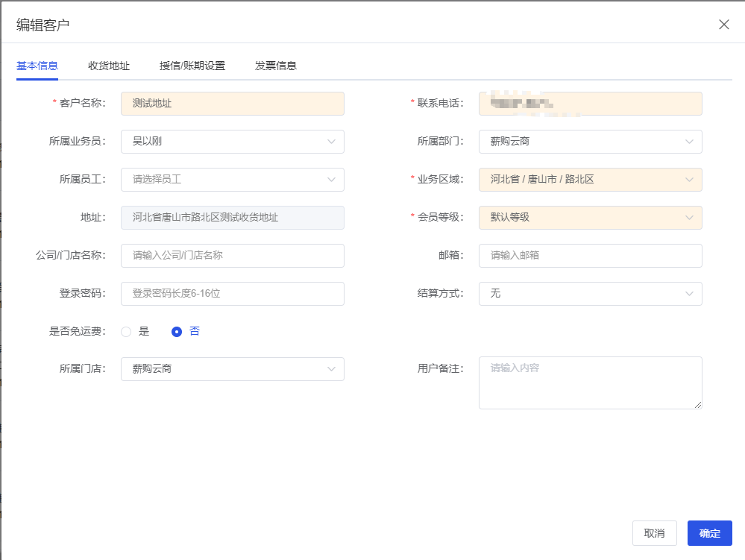Click the 用户备注 remarks text area

[589, 383]
